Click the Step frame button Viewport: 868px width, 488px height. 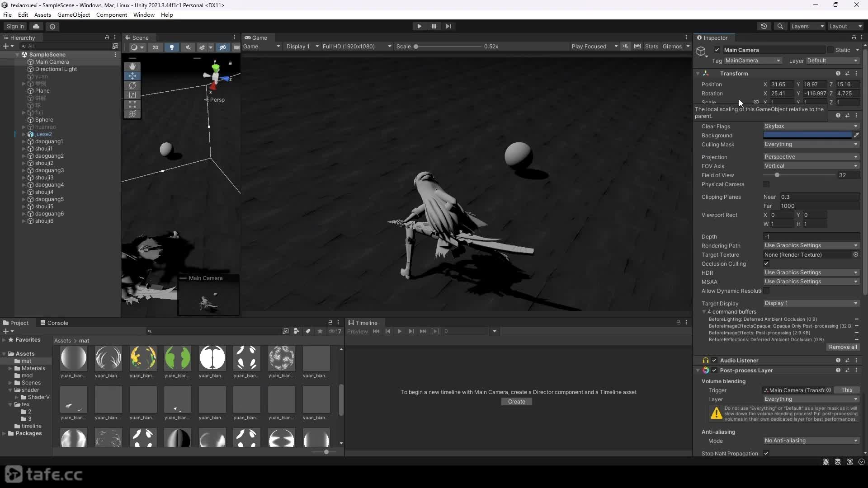tap(448, 26)
